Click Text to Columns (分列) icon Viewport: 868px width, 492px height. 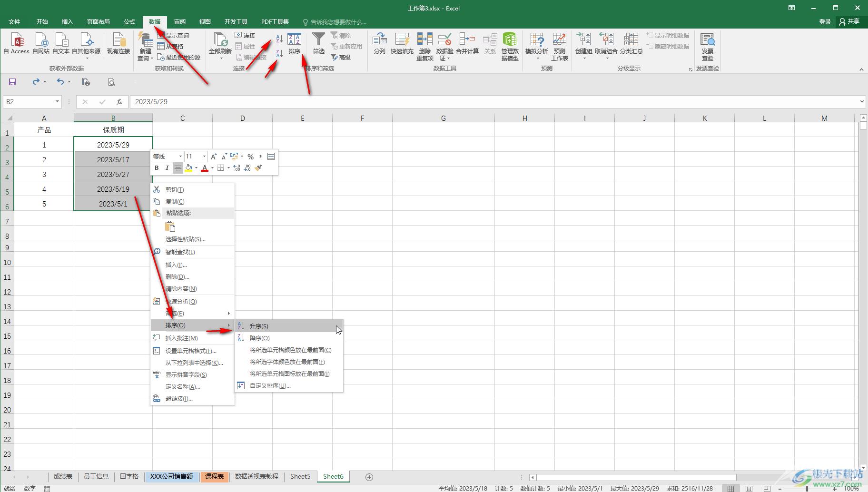coord(379,43)
